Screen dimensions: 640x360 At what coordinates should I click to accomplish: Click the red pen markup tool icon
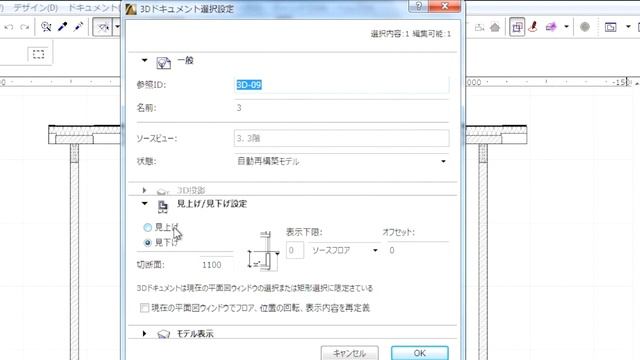pos(533,27)
